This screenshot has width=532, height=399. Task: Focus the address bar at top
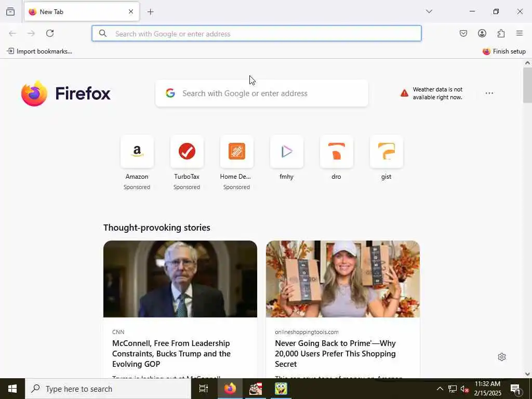tap(257, 34)
